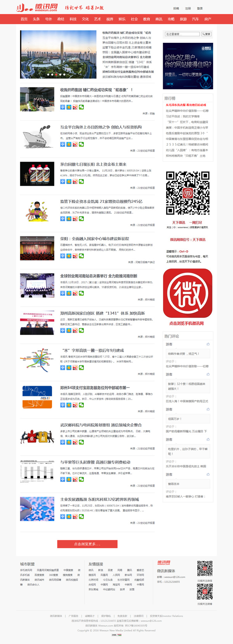Click the 微讯网 logo in header
The height and width of the screenshot is (644, 233).
37,7
